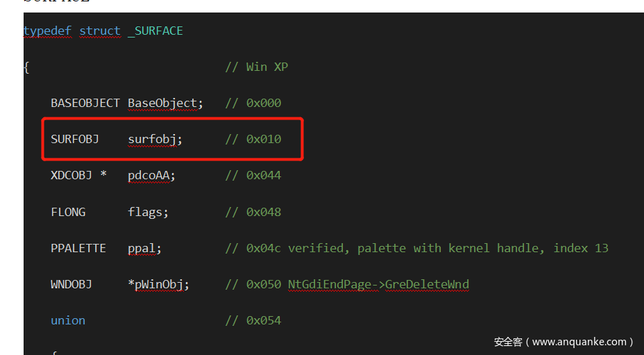
Task: Select the flags member name
Action: pyautogui.click(x=147, y=212)
